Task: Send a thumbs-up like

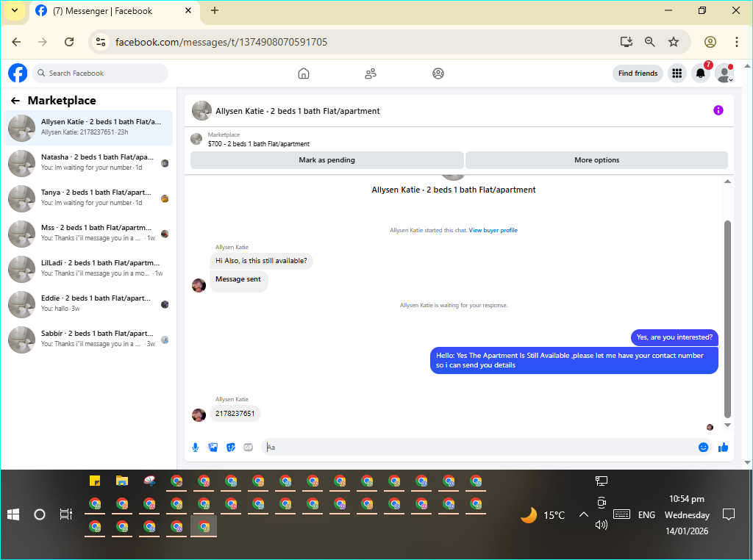Action: [724, 448]
